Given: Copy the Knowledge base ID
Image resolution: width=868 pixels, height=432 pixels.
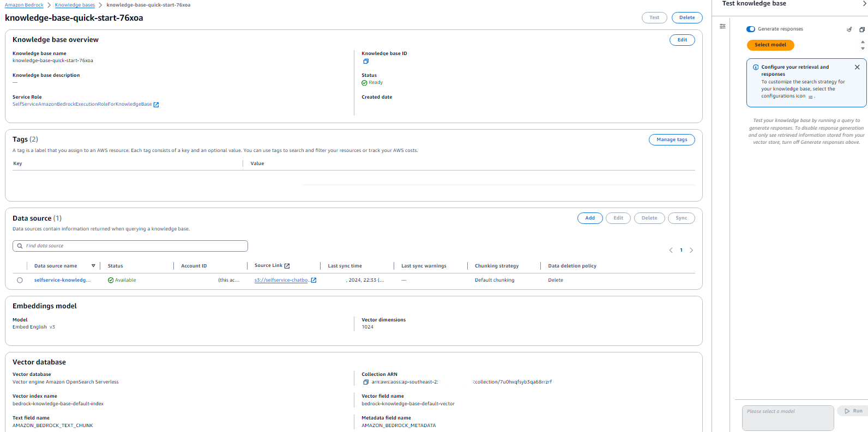Looking at the screenshot, I should pos(366,61).
